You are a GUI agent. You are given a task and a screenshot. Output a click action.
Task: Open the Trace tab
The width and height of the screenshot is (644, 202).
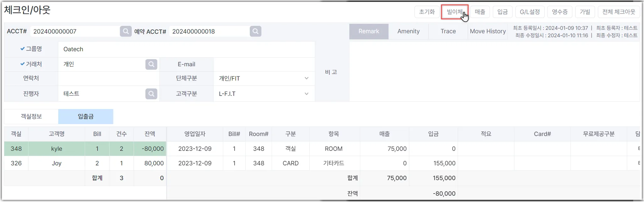[448, 31]
